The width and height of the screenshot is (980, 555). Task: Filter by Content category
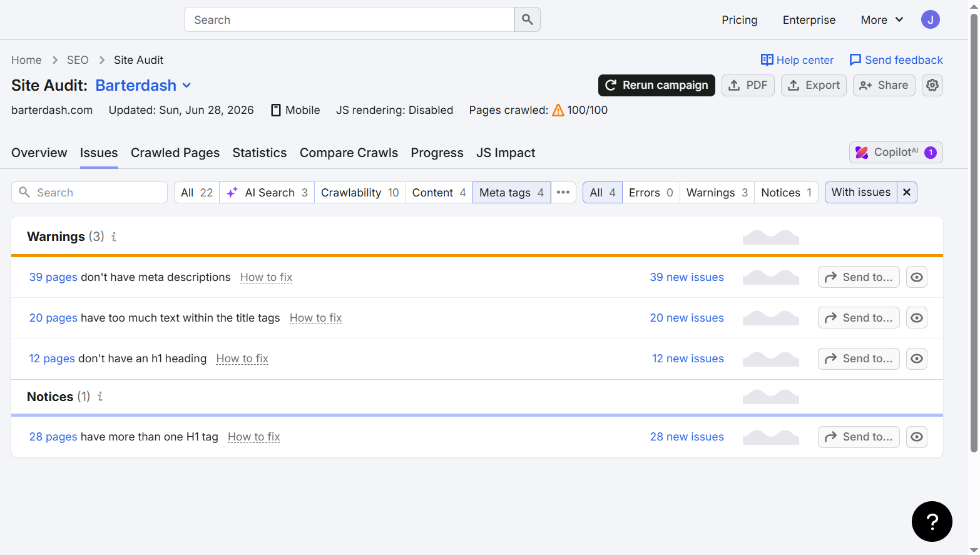pos(439,192)
